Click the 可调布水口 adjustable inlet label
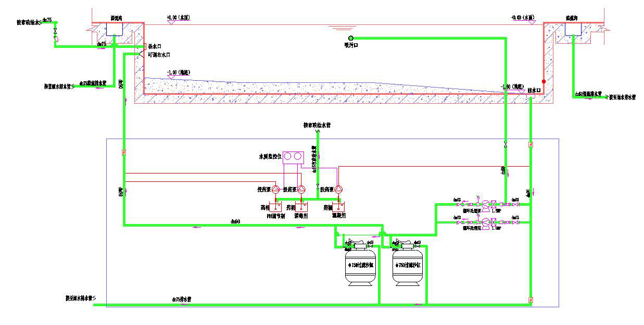The height and width of the screenshot is (325, 644). [159, 55]
